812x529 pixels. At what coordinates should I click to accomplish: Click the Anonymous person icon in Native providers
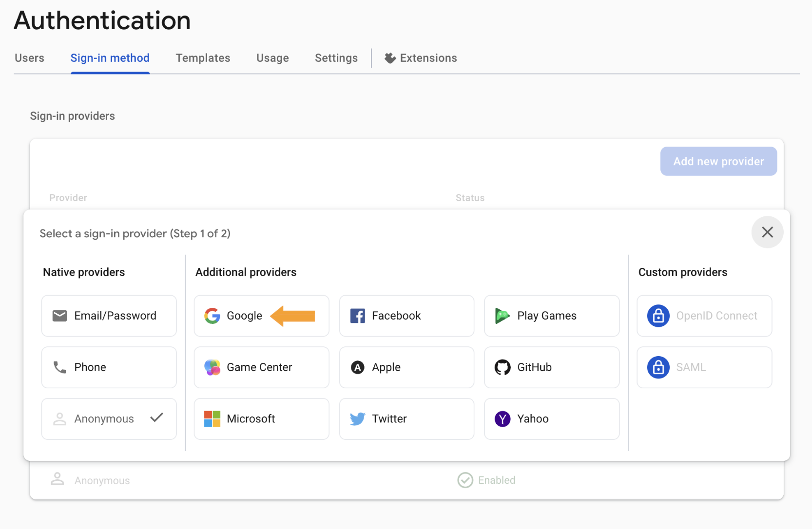pos(59,419)
